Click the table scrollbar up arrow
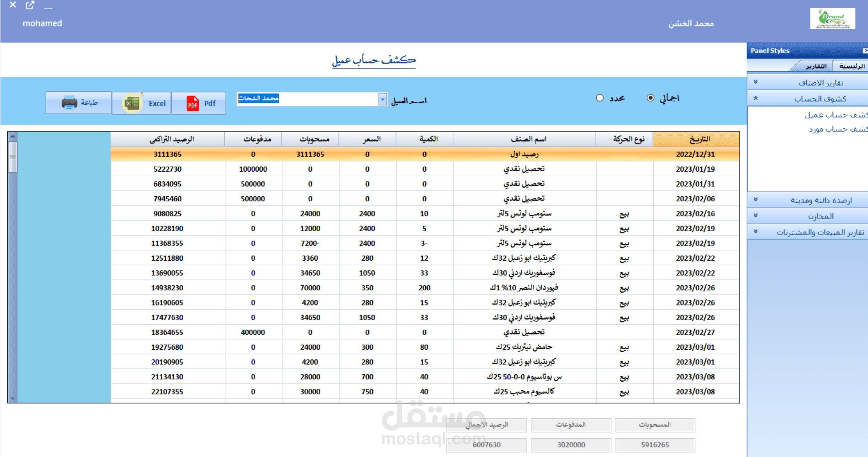This screenshot has height=457, width=868. [13, 136]
